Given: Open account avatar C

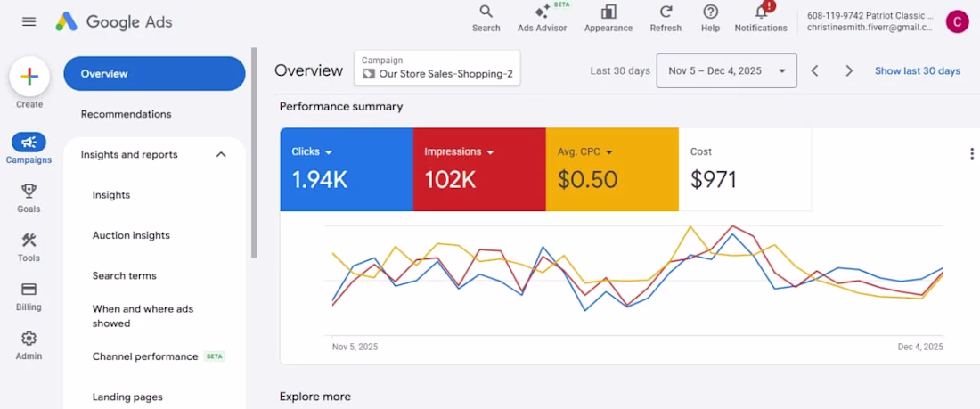Looking at the screenshot, I should click(957, 22).
